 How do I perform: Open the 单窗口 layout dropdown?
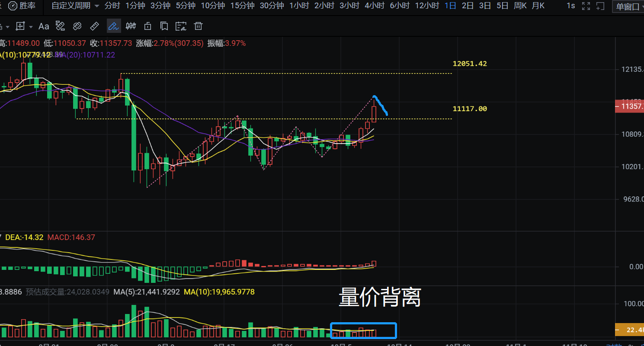[628, 6]
